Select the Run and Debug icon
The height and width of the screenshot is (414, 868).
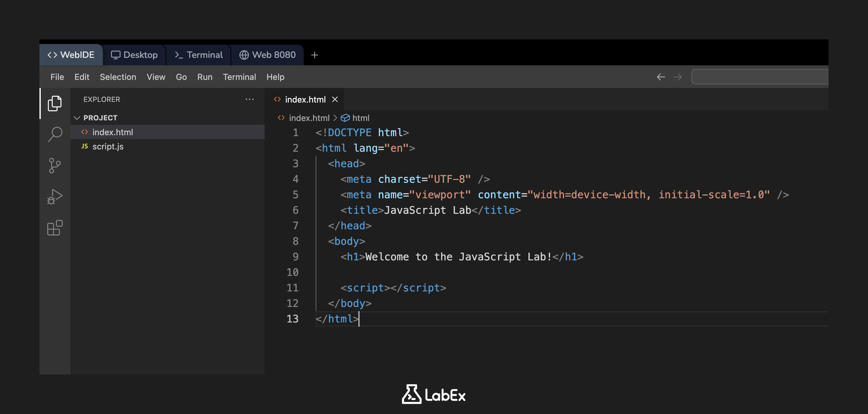[x=55, y=196]
